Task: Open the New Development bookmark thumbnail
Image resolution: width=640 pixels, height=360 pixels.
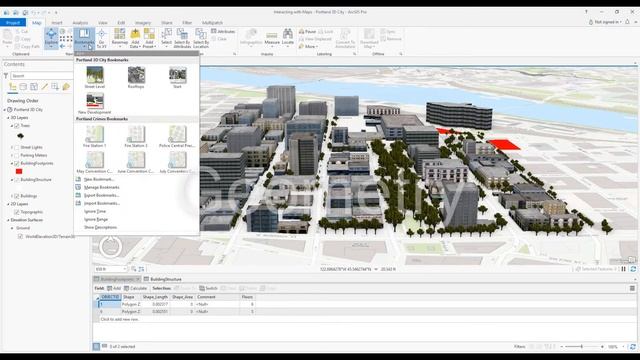Action: coord(95,103)
